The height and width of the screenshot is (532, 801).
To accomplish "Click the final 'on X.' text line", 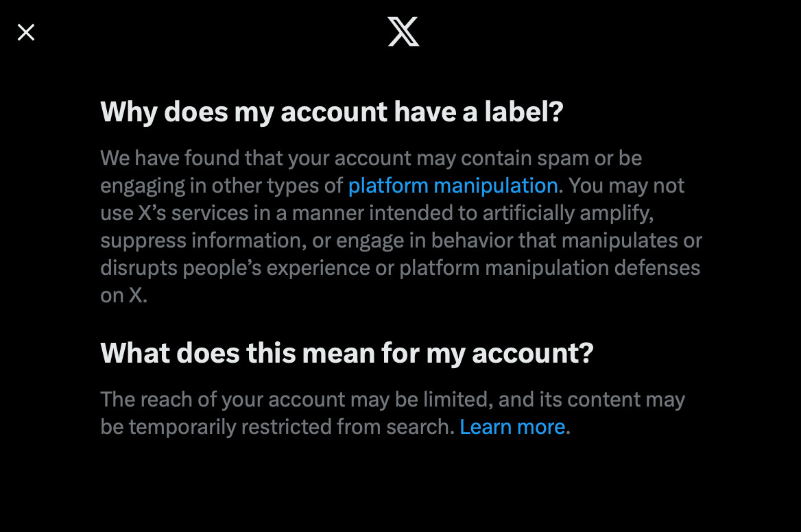I will (124, 295).
